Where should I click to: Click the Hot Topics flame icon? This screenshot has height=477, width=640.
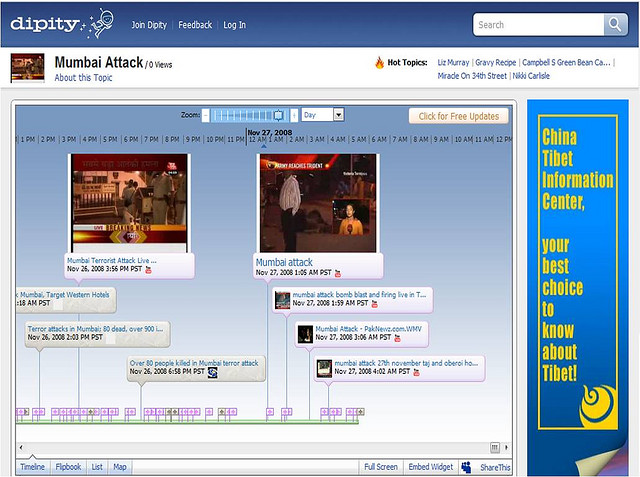tap(380, 62)
